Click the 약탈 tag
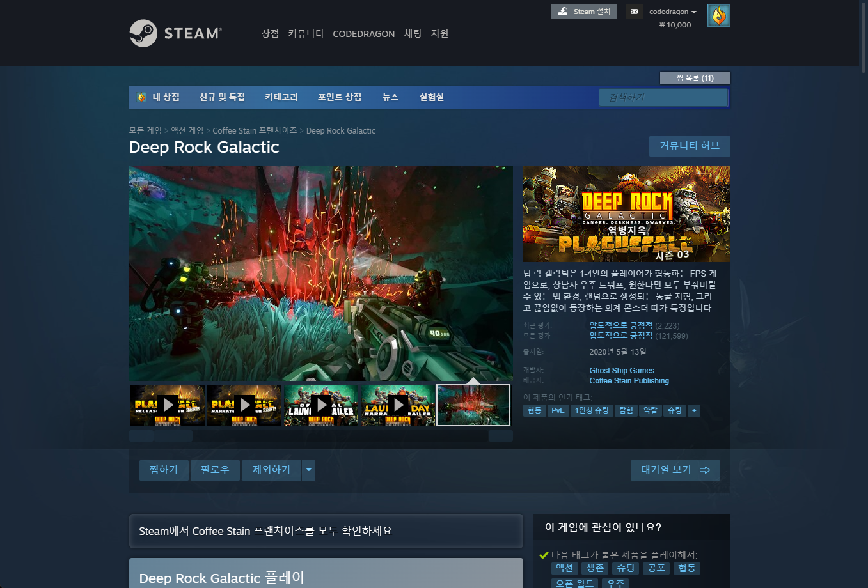The width and height of the screenshot is (868, 588). (651, 410)
